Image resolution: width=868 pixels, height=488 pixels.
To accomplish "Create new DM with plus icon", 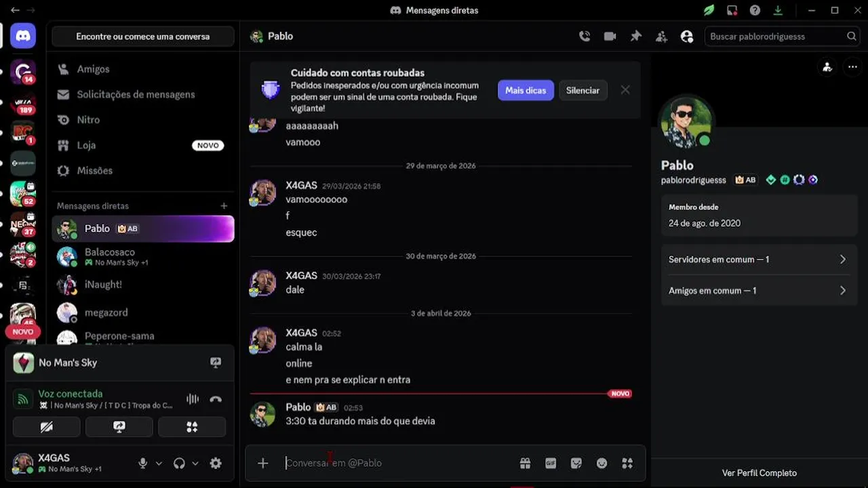I will tap(224, 206).
